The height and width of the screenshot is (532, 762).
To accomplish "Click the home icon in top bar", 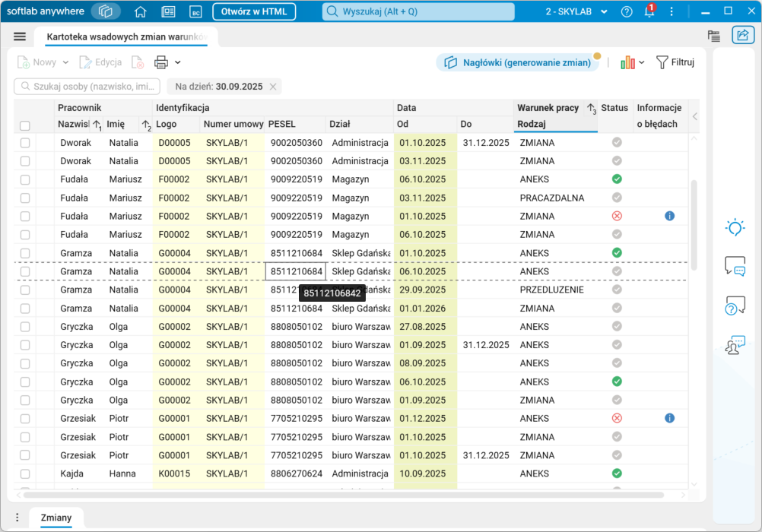I will coord(140,12).
